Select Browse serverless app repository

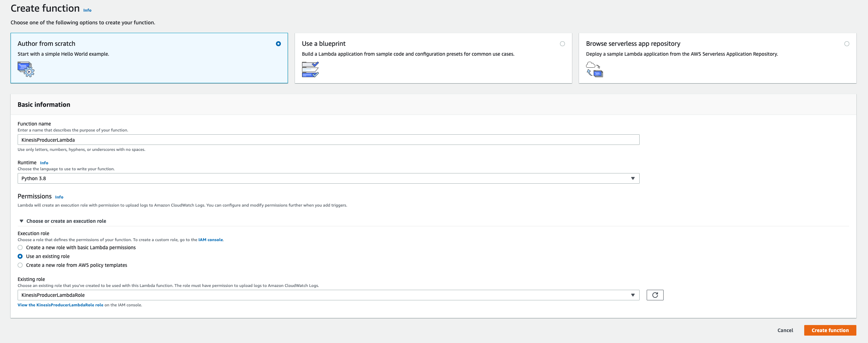click(x=847, y=43)
